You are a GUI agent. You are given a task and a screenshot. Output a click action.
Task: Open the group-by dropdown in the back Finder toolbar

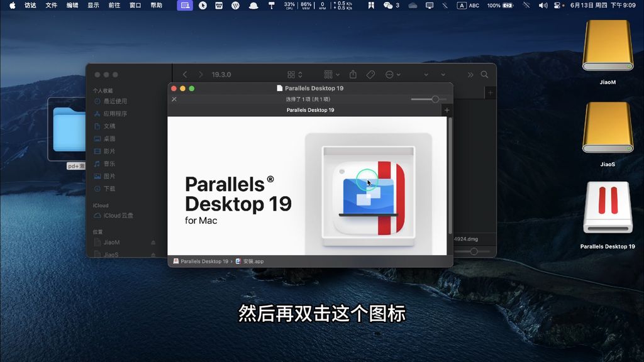(331, 74)
